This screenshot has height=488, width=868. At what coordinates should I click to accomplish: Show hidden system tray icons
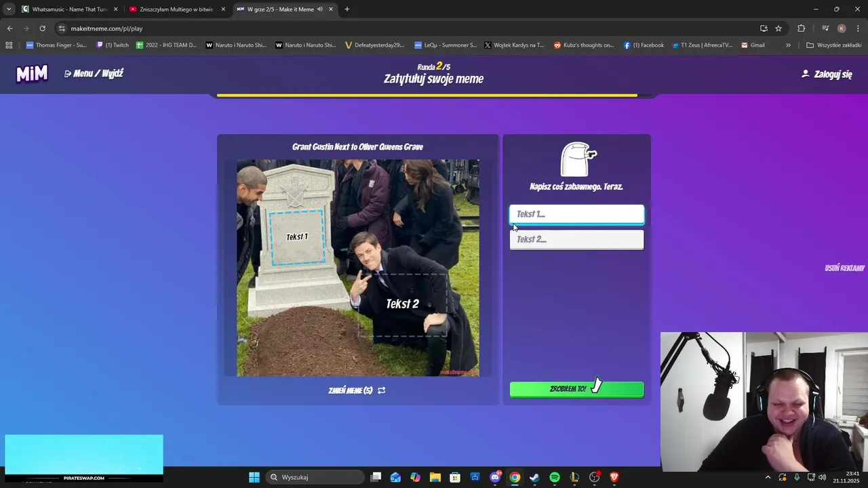tap(768, 477)
